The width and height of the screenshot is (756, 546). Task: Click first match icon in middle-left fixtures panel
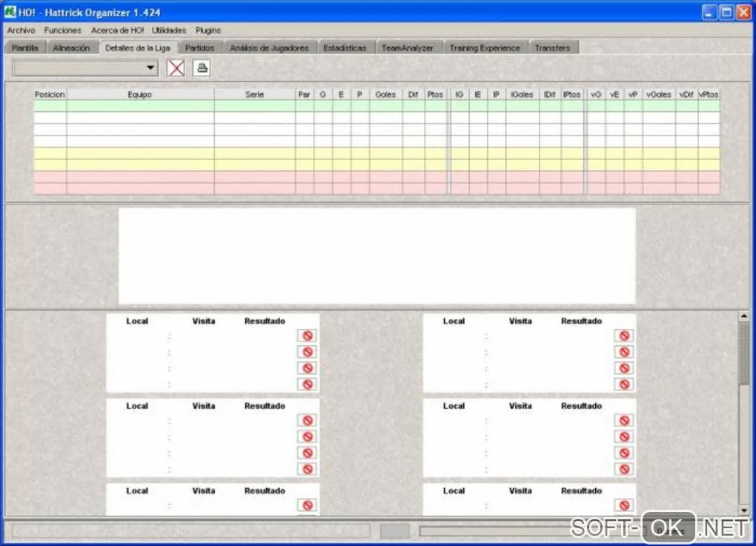(307, 420)
